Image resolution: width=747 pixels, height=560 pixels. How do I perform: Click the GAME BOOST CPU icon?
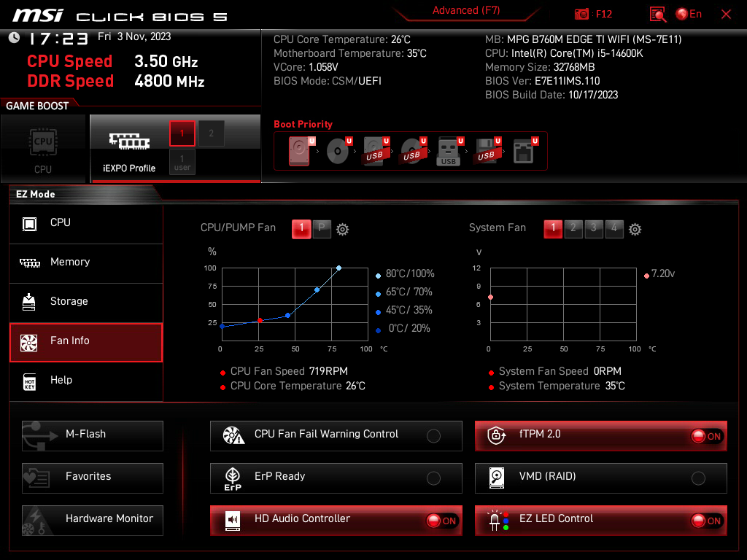tap(43, 142)
